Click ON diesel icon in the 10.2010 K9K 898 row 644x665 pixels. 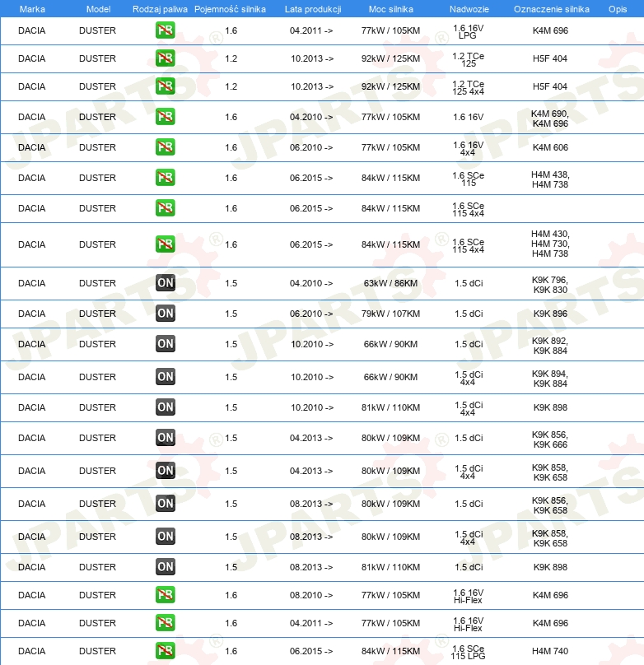tap(165, 407)
